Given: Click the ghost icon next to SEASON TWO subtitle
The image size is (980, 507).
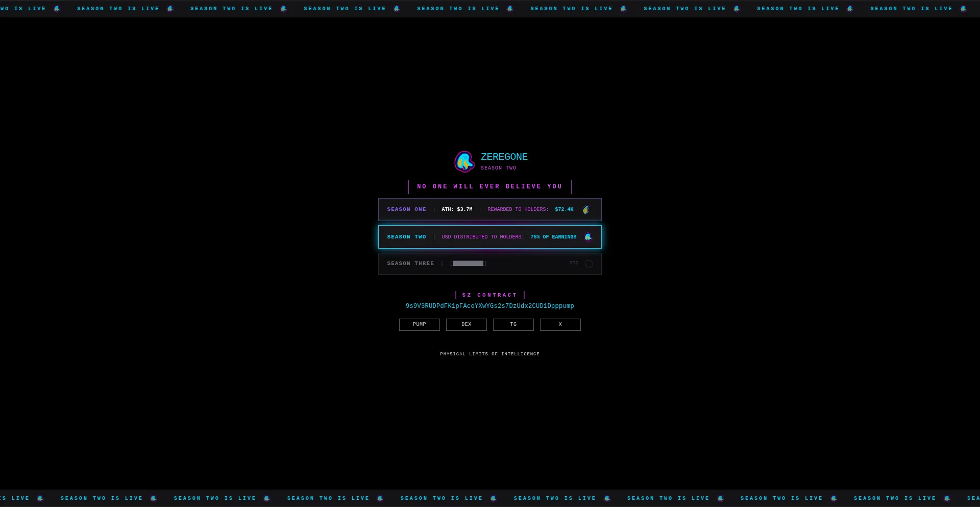Looking at the screenshot, I should click(464, 161).
